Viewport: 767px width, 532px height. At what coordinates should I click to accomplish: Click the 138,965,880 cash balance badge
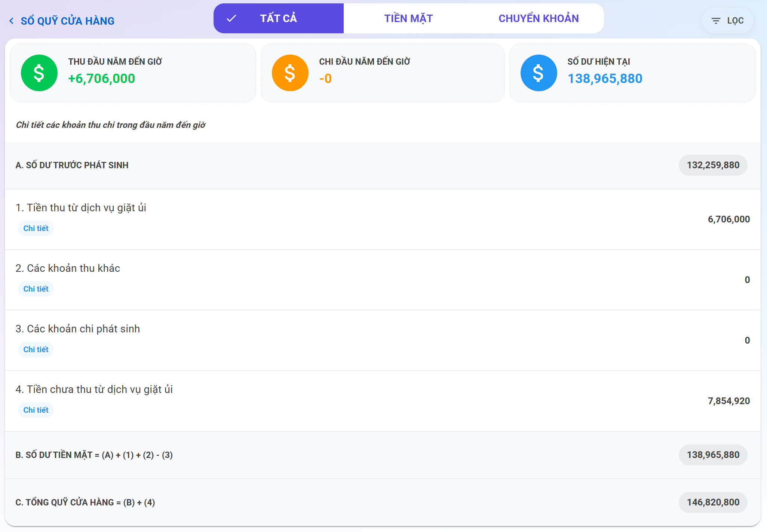click(x=713, y=455)
